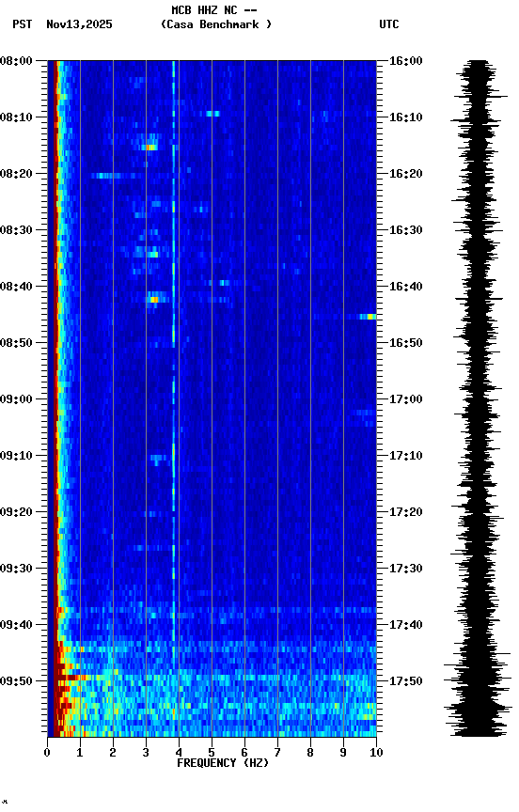
Task: Click the 08:20 PST time label
Action: (16, 174)
